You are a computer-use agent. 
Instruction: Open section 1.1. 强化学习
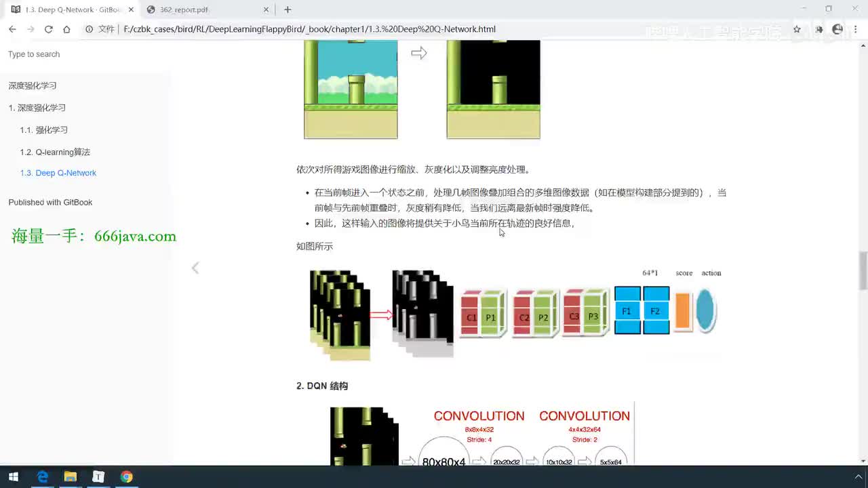point(44,130)
